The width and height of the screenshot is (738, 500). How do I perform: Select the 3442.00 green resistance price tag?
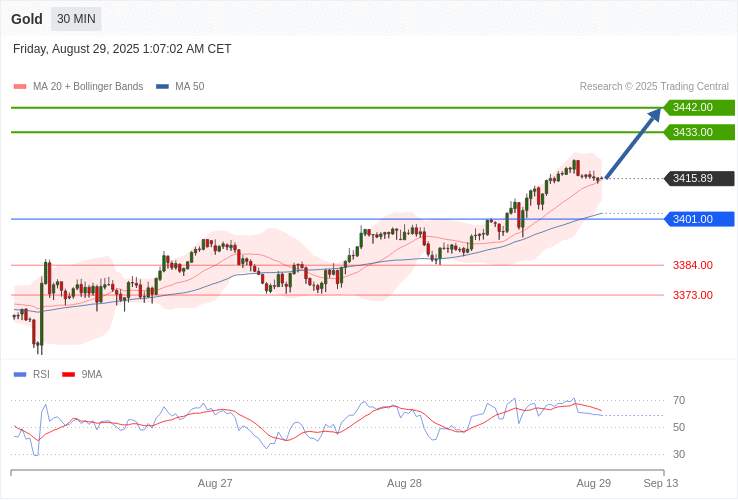click(698, 107)
